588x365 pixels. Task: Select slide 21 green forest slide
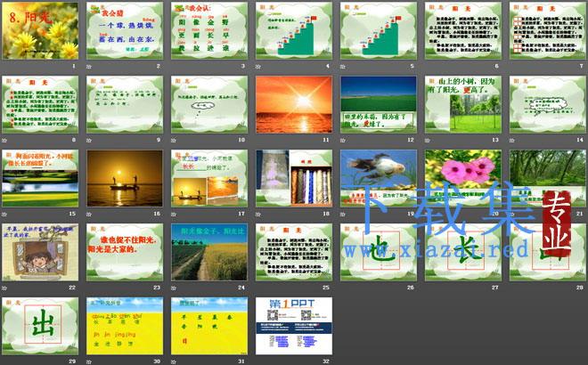click(548, 178)
